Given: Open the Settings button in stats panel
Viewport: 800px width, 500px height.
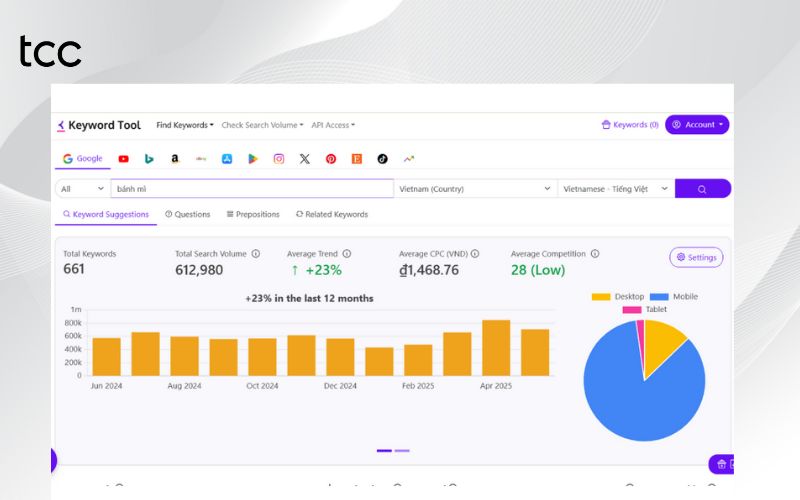Looking at the screenshot, I should coord(696,257).
